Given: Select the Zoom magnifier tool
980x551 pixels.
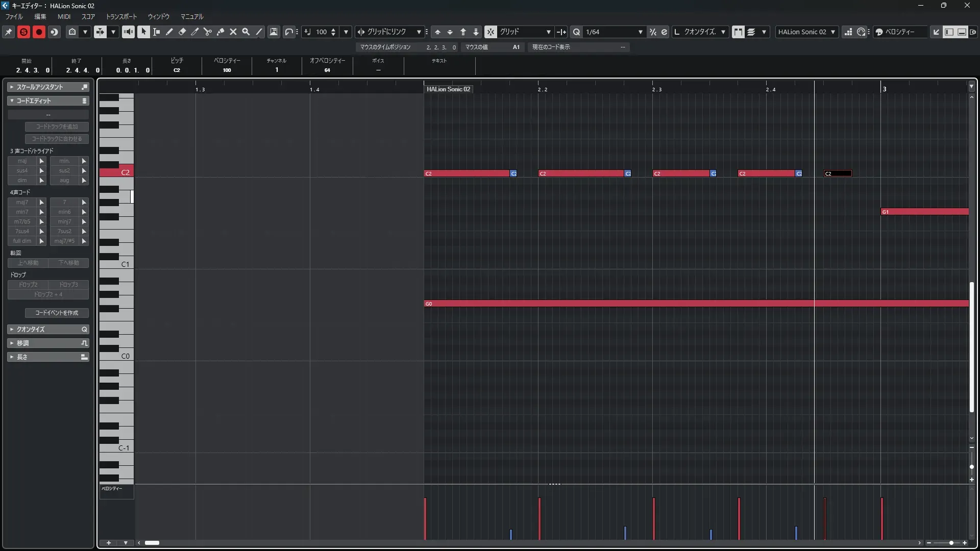Looking at the screenshot, I should pos(246,32).
